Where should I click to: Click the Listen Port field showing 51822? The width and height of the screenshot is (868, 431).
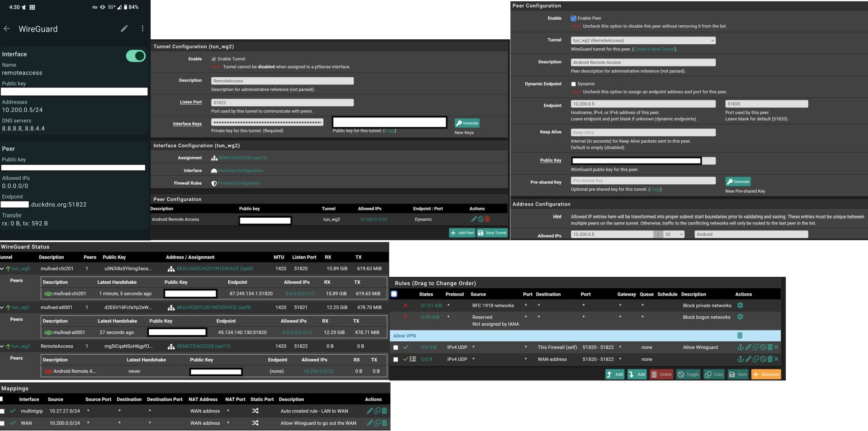click(282, 103)
